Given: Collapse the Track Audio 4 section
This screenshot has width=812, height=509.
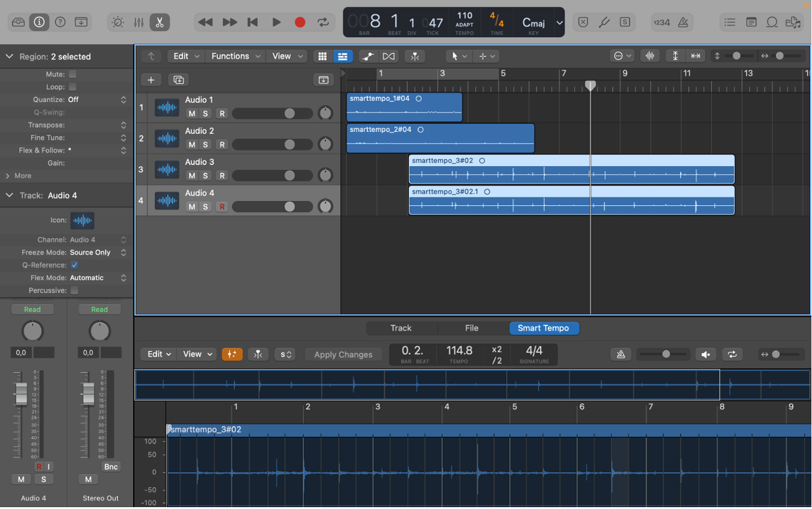Looking at the screenshot, I should tap(9, 195).
